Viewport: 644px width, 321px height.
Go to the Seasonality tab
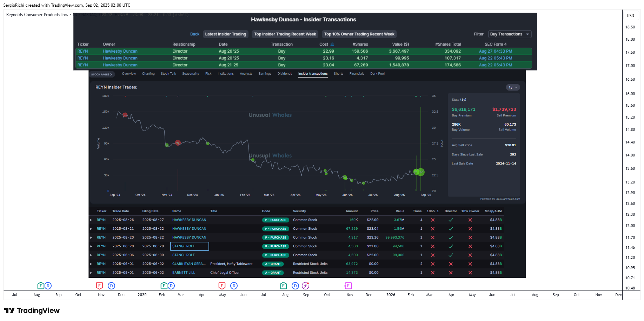tap(191, 74)
